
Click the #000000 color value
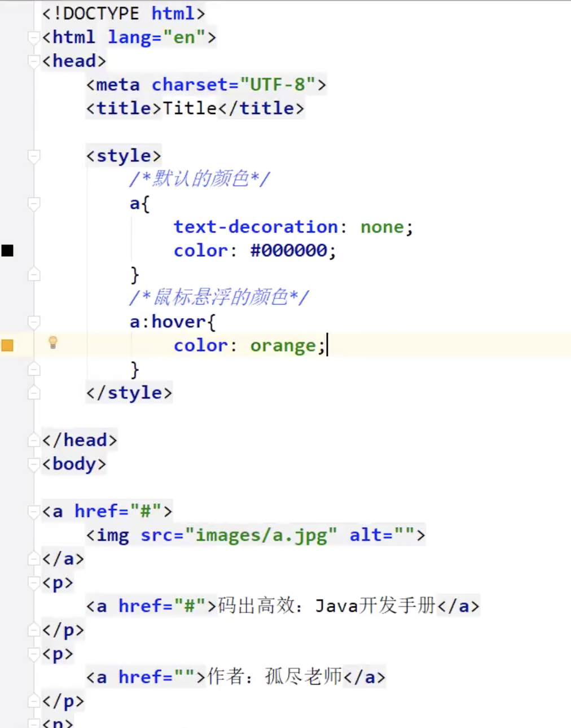pyautogui.click(x=288, y=251)
